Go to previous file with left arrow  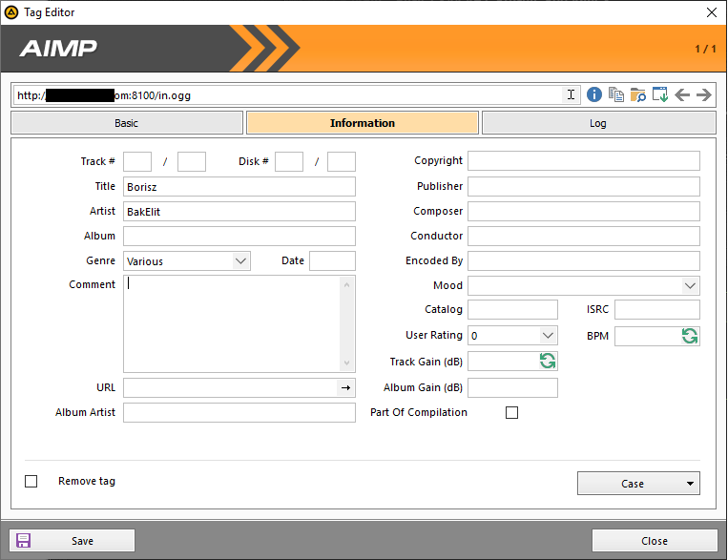(682, 94)
